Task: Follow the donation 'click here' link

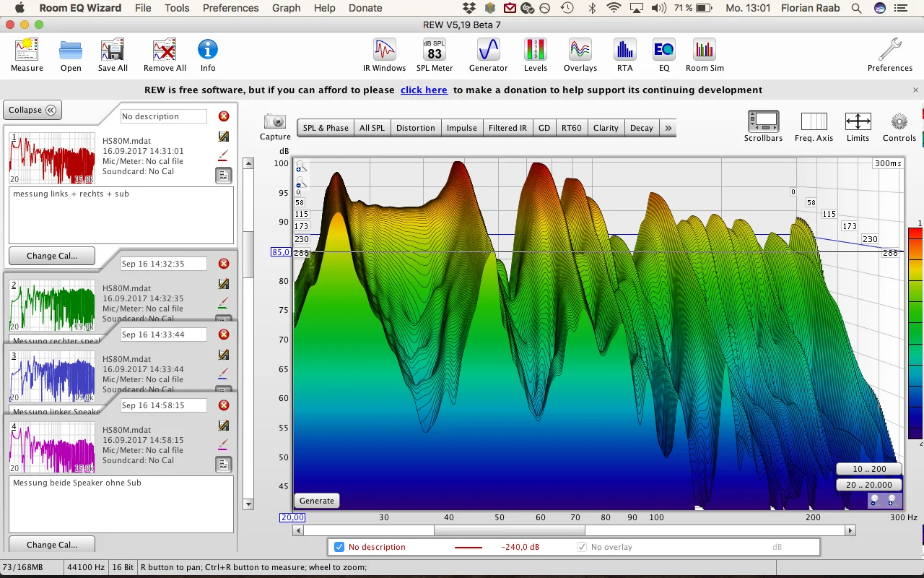Action: tap(424, 90)
